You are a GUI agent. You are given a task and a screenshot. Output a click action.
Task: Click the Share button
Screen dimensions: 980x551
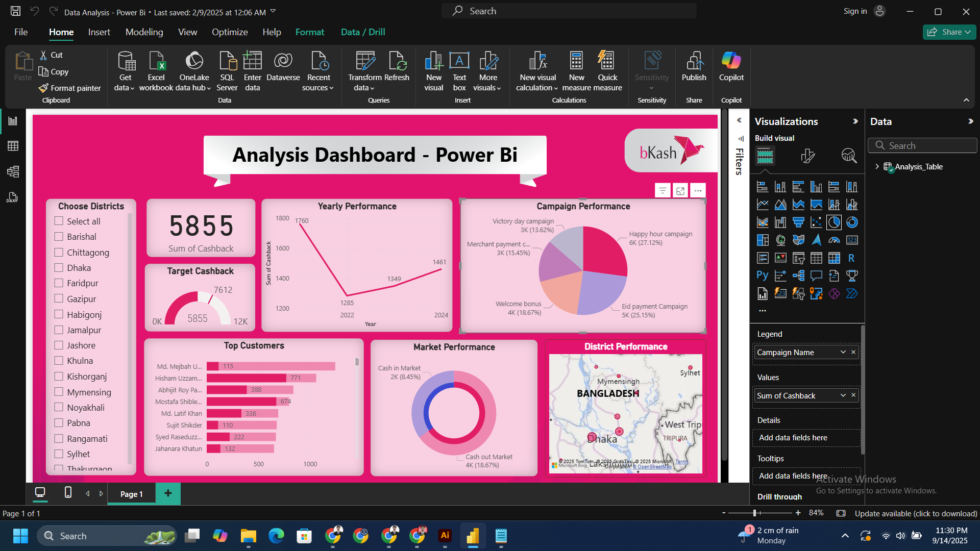click(x=949, y=32)
